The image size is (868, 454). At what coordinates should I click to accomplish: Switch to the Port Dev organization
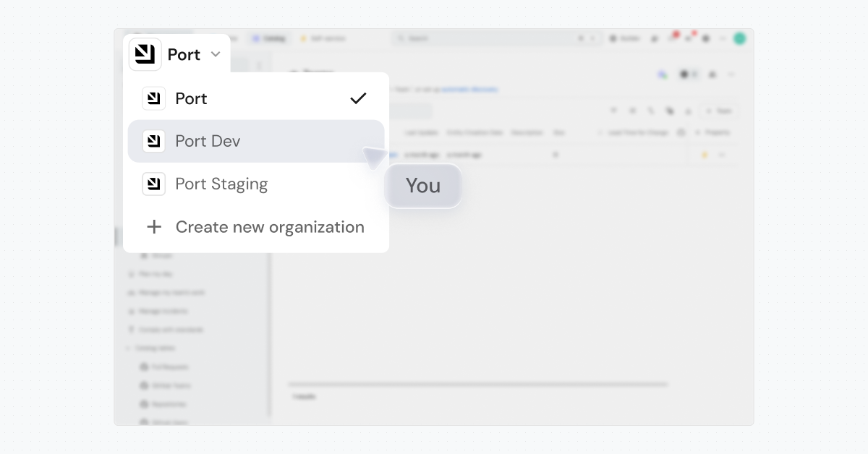(256, 141)
